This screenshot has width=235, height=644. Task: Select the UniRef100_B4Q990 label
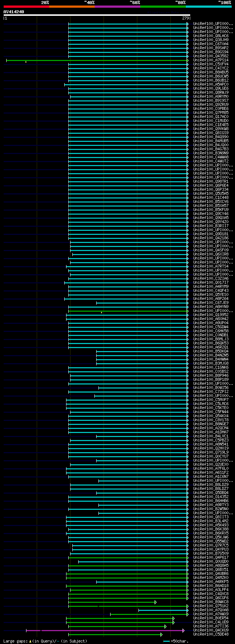point(211,137)
